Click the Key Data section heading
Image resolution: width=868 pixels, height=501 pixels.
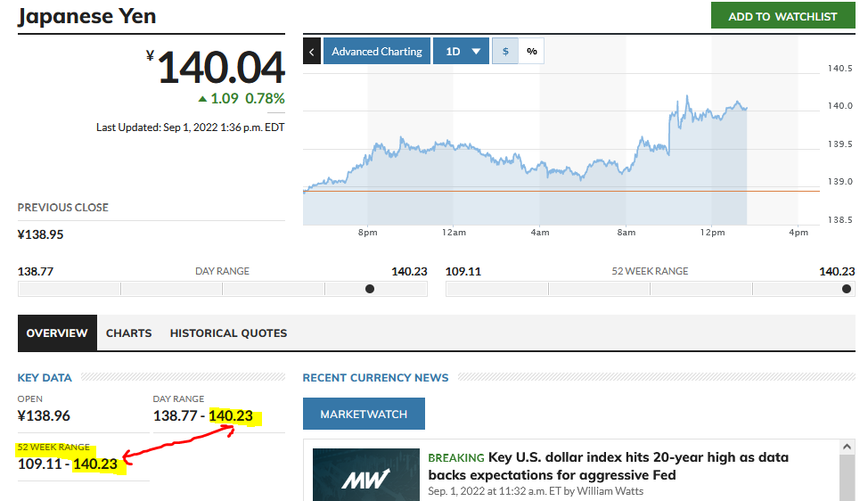(x=45, y=378)
